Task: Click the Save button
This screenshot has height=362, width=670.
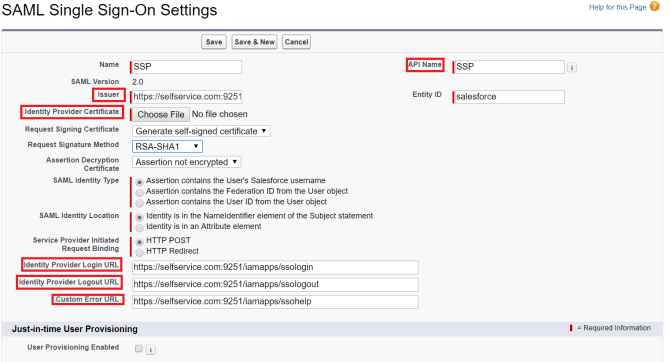Action: point(214,42)
